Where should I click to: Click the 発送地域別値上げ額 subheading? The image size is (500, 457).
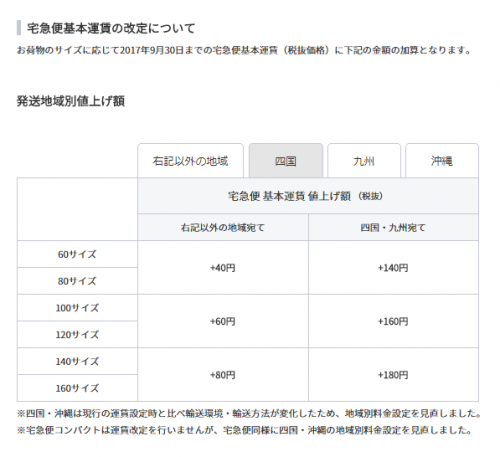(71, 101)
